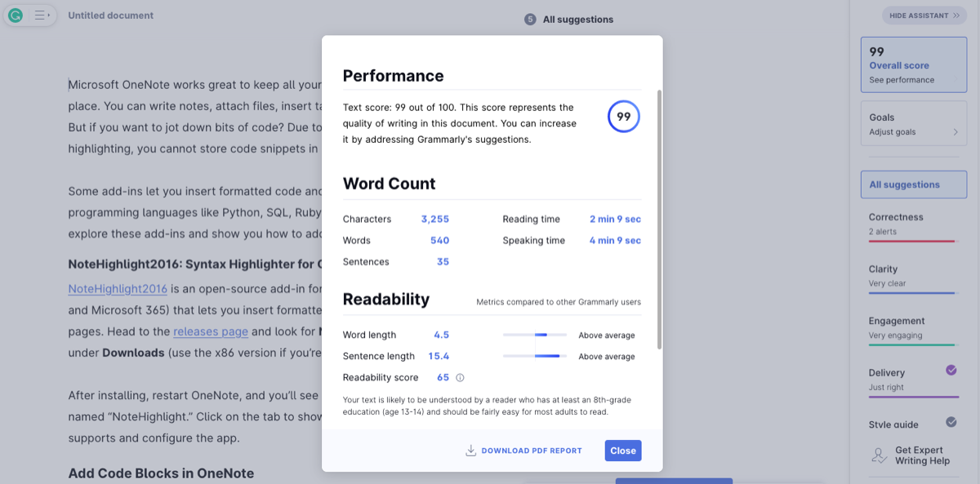Close the Performance dialog
The image size is (980, 484).
[623, 451]
